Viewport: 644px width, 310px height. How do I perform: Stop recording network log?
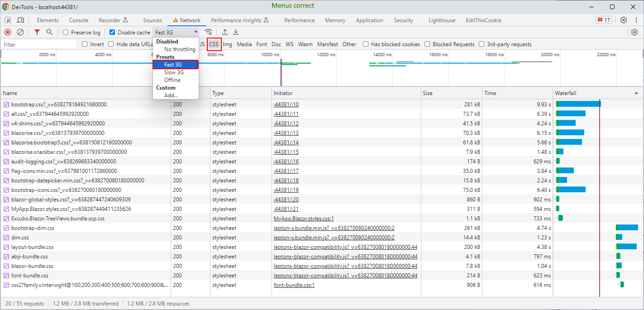[x=8, y=32]
